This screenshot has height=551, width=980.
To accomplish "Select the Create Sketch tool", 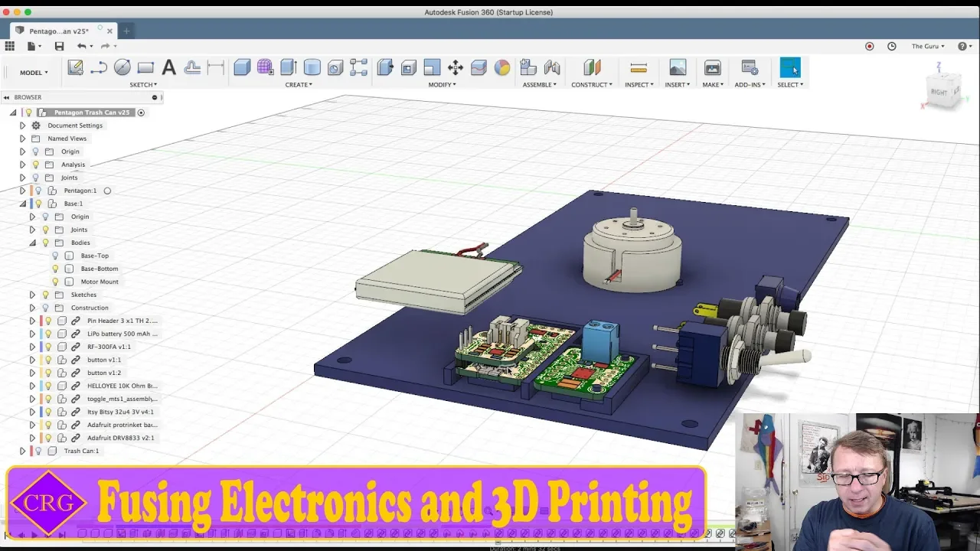I will [x=75, y=67].
